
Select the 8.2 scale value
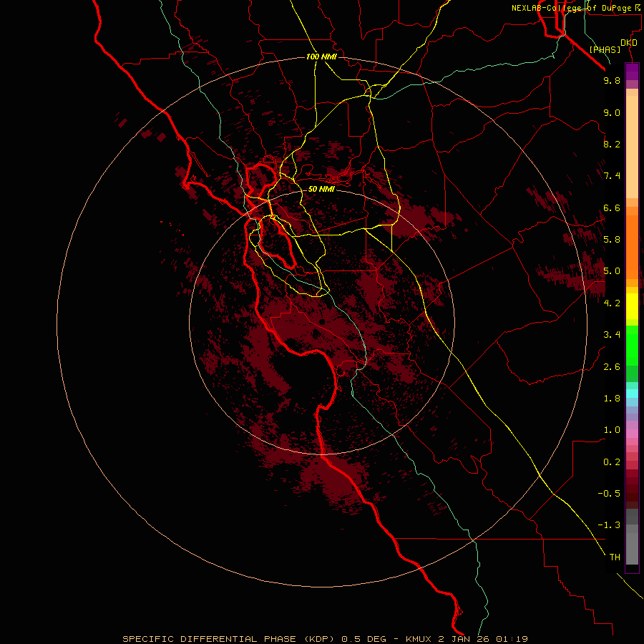click(612, 144)
